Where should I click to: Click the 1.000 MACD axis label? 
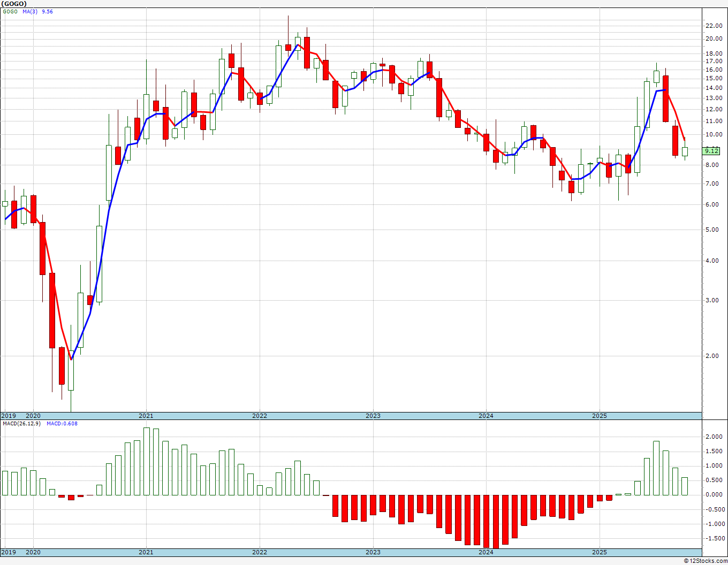[714, 465]
